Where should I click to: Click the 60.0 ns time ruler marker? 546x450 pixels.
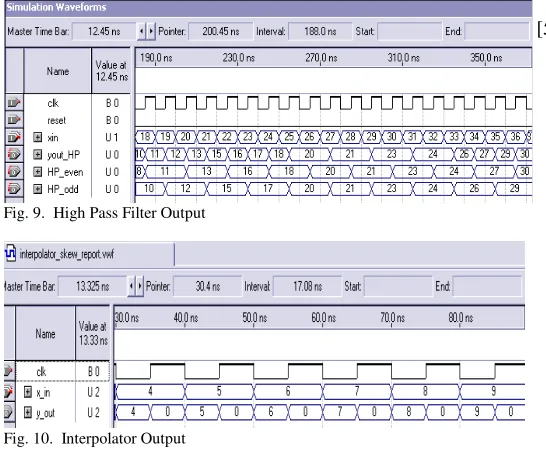323,318
